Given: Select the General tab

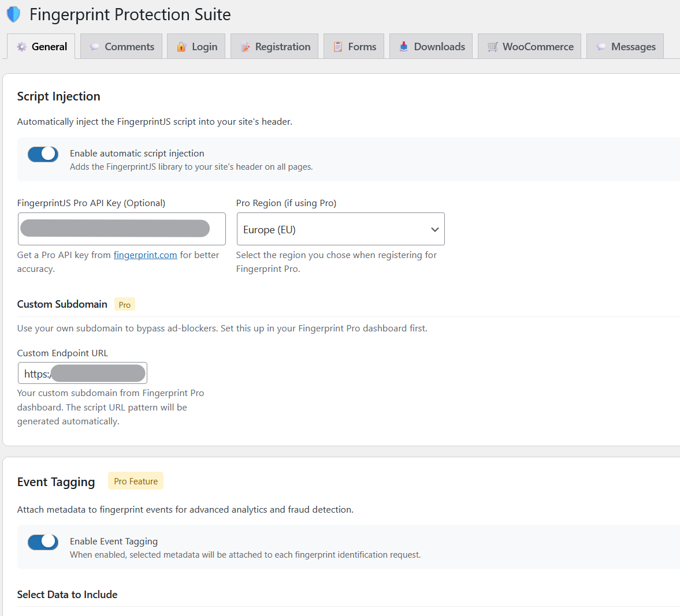Looking at the screenshot, I should point(41,46).
